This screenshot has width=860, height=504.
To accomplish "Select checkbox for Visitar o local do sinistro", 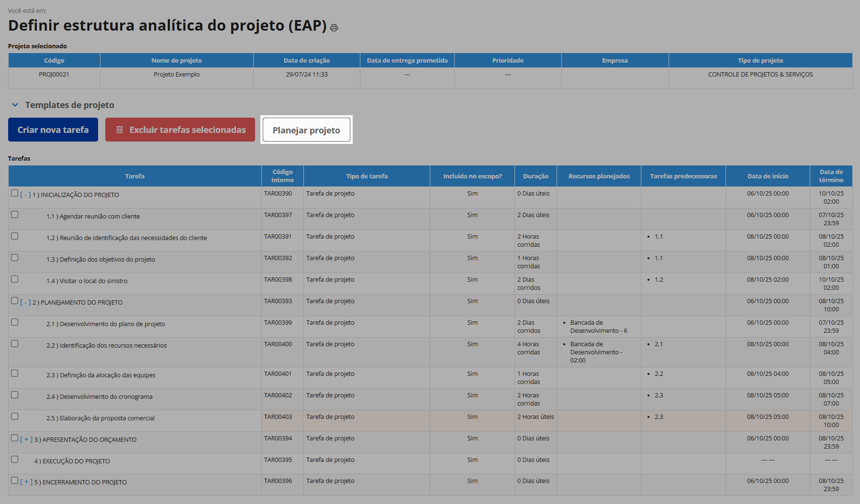I will (x=15, y=279).
